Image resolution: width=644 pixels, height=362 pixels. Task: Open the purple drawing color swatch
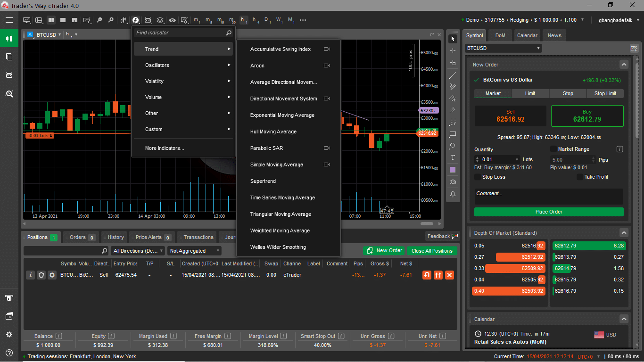[453, 170]
